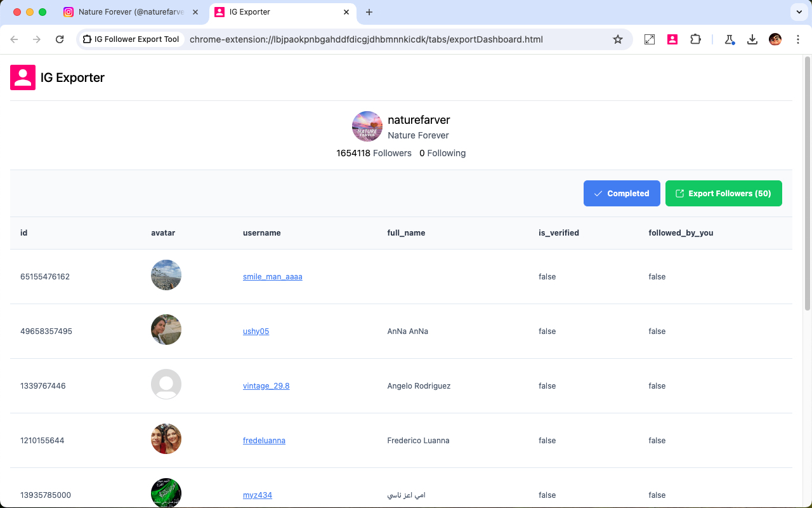Click the id 13935785000 cell
Screen dimensions: 812x508
pyautogui.click(x=46, y=495)
